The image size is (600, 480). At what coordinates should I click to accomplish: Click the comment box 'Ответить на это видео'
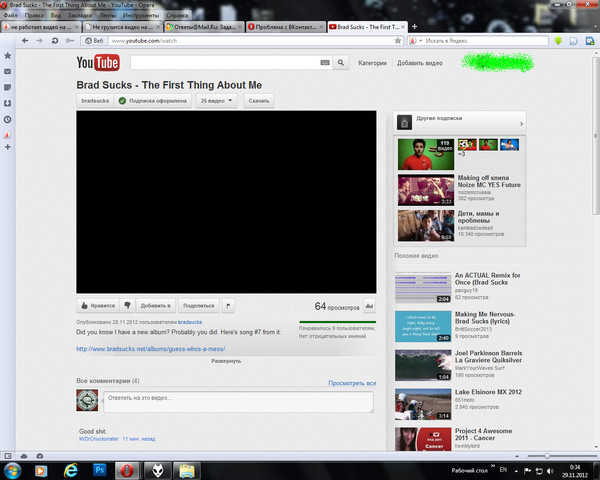click(x=238, y=402)
